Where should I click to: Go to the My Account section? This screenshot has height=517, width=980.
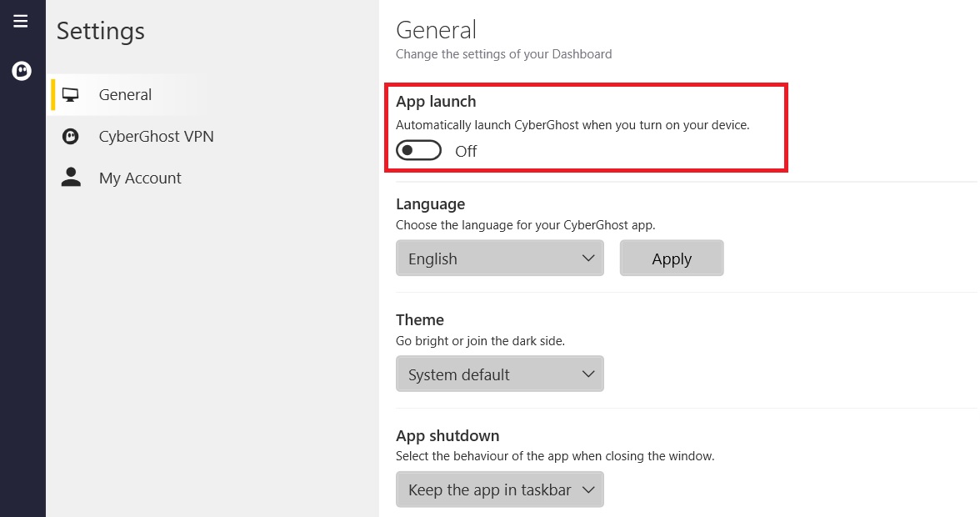coord(140,178)
